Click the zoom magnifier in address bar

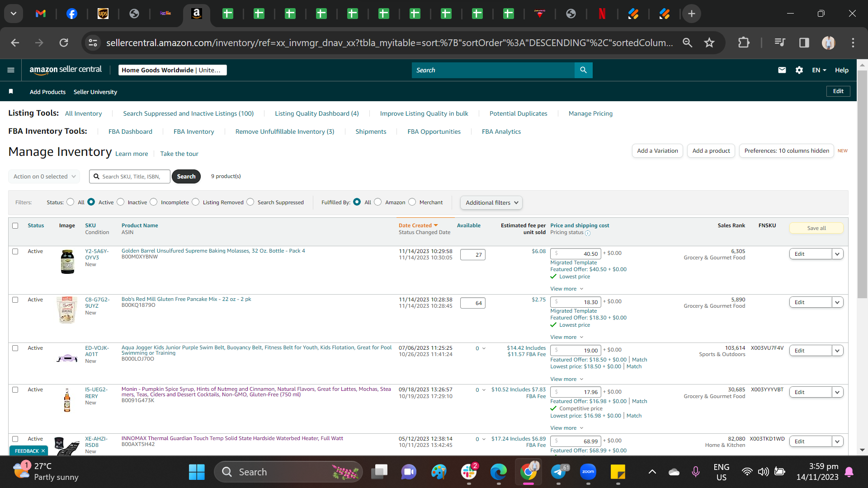[x=688, y=43]
